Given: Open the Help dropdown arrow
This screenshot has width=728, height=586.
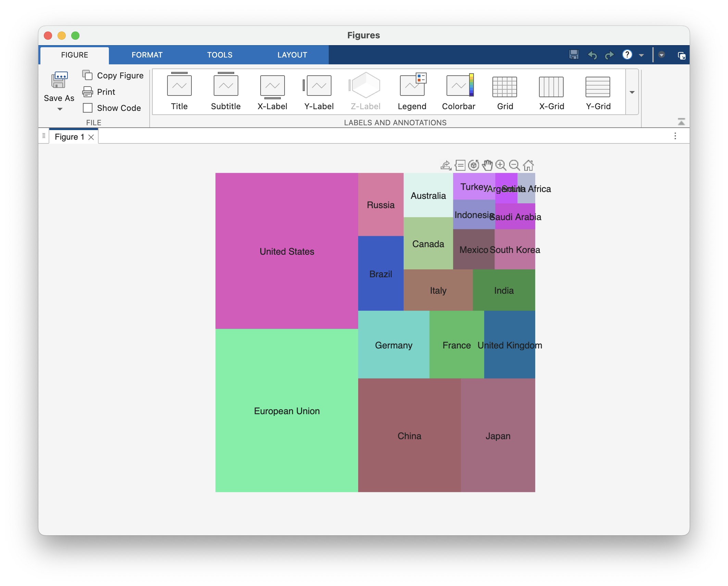Looking at the screenshot, I should click(641, 55).
